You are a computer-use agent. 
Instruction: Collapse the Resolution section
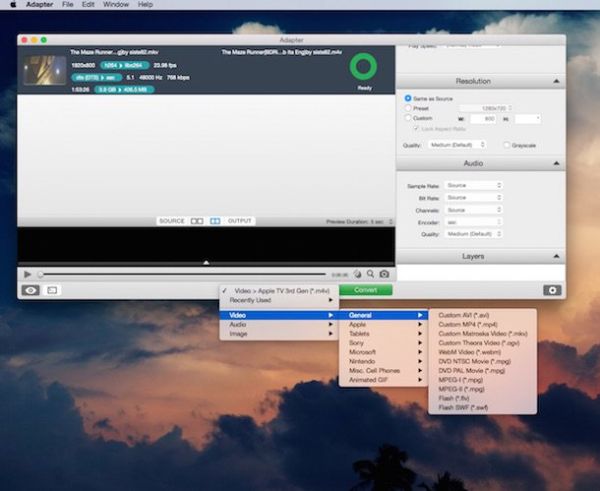(556, 81)
